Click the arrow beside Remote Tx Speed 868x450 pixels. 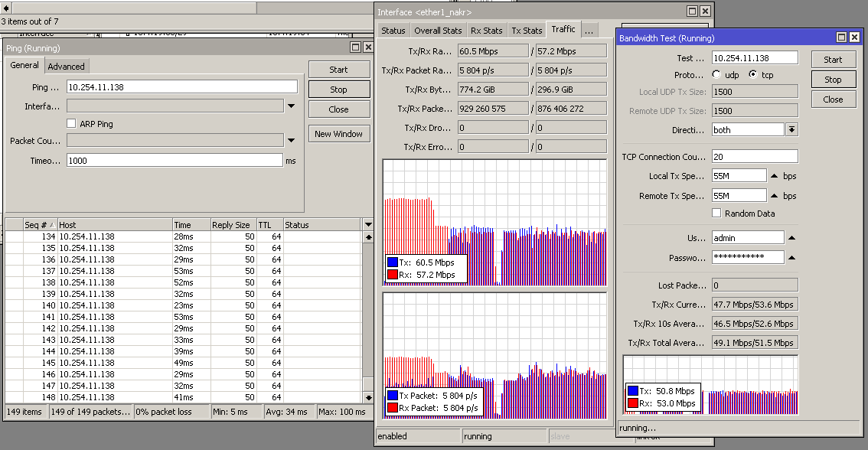pos(774,196)
